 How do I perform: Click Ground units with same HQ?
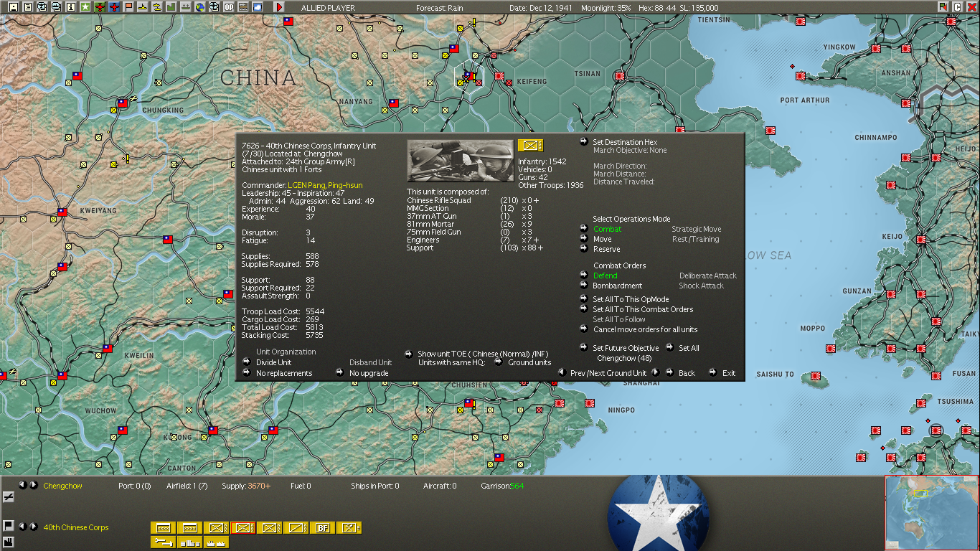click(529, 362)
